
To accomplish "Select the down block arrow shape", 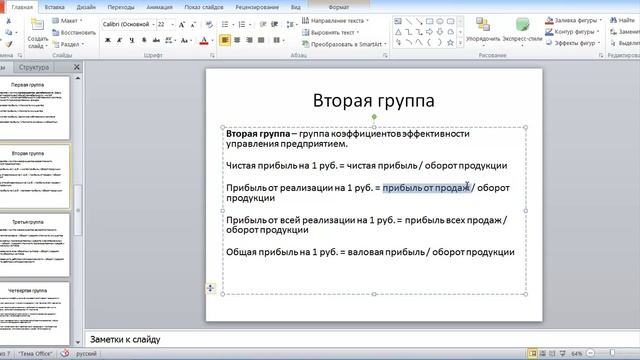I will (x=440, y=32).
